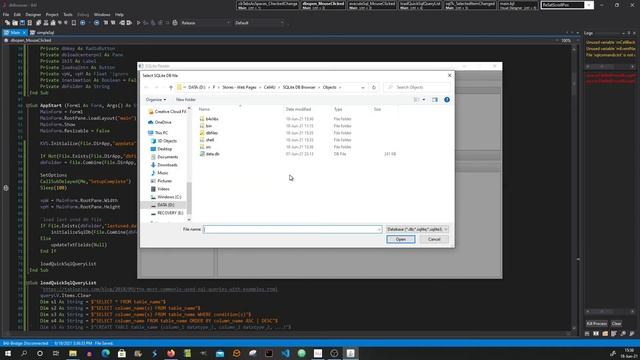Select the shell folder in file list
This screenshot has width=640, height=360.
(x=210, y=140)
